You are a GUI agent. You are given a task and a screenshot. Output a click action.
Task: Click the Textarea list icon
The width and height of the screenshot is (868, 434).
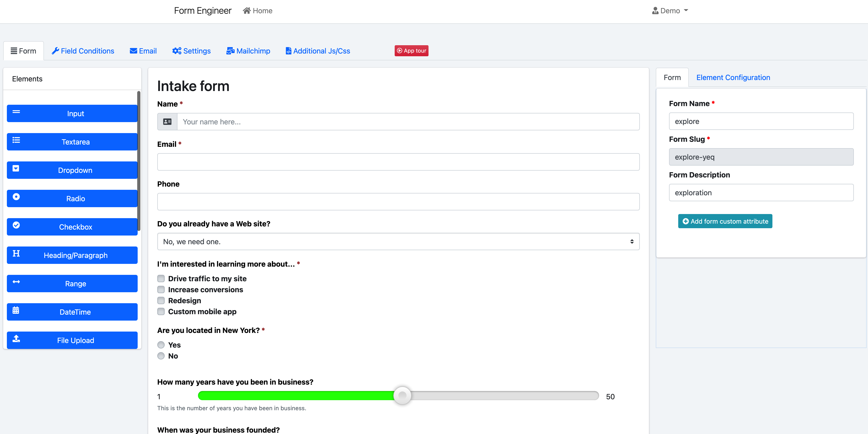[16, 140]
